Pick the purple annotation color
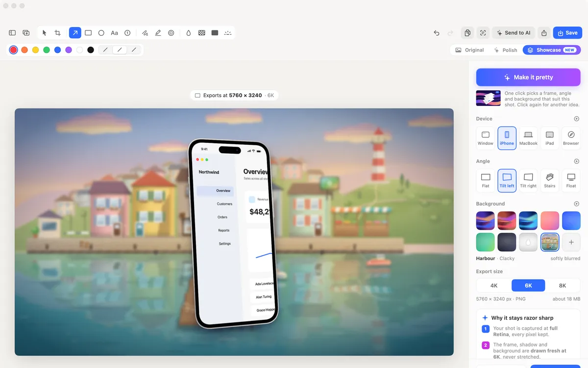 [69, 50]
